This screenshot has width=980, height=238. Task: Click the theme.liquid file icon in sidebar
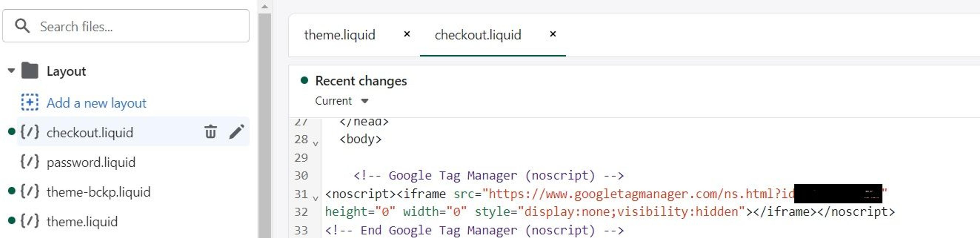pos(30,221)
